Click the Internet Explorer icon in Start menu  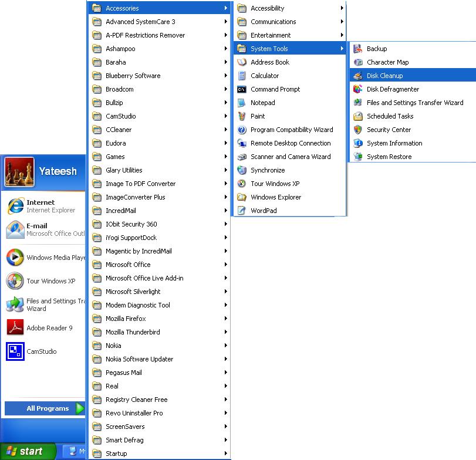click(15, 206)
